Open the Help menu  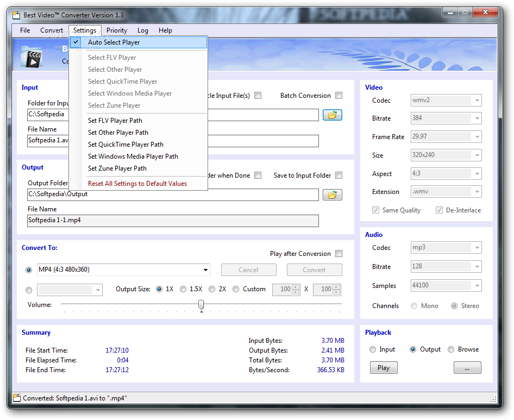tap(165, 30)
